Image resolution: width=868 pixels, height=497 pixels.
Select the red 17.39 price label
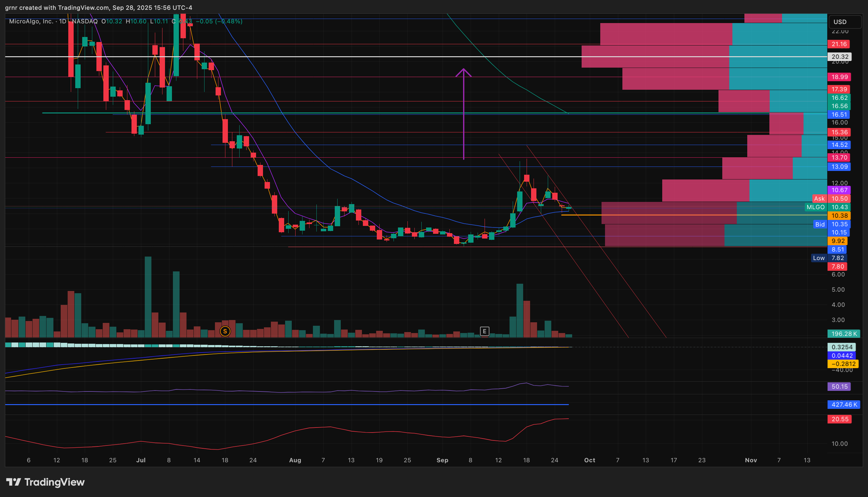[839, 89]
